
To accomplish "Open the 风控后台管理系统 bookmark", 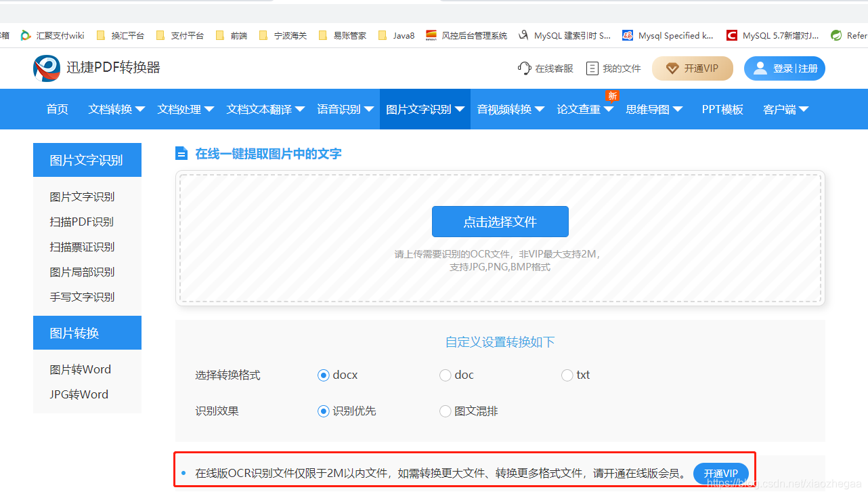I will 466,35.
